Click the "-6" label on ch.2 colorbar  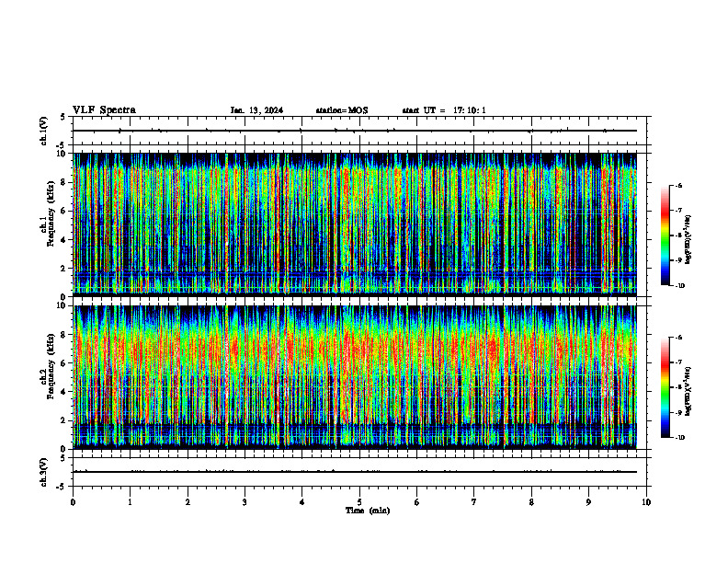point(678,338)
